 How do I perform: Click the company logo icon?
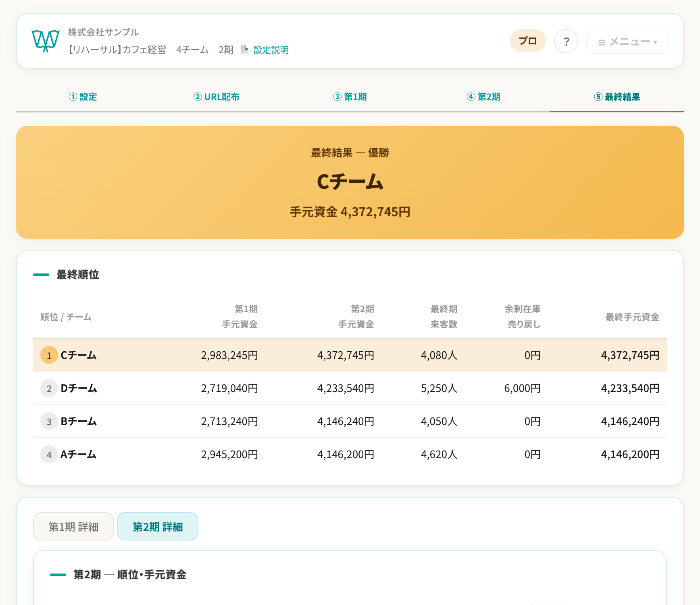click(46, 41)
